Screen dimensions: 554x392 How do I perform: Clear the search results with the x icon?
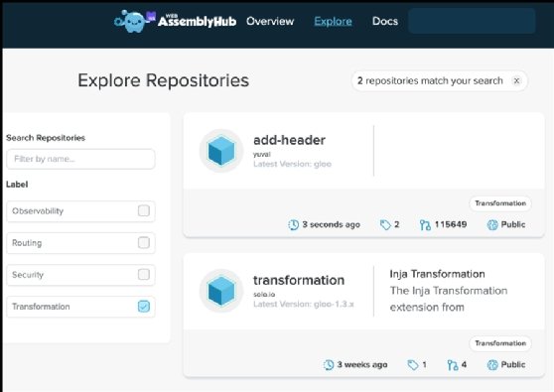coord(516,80)
